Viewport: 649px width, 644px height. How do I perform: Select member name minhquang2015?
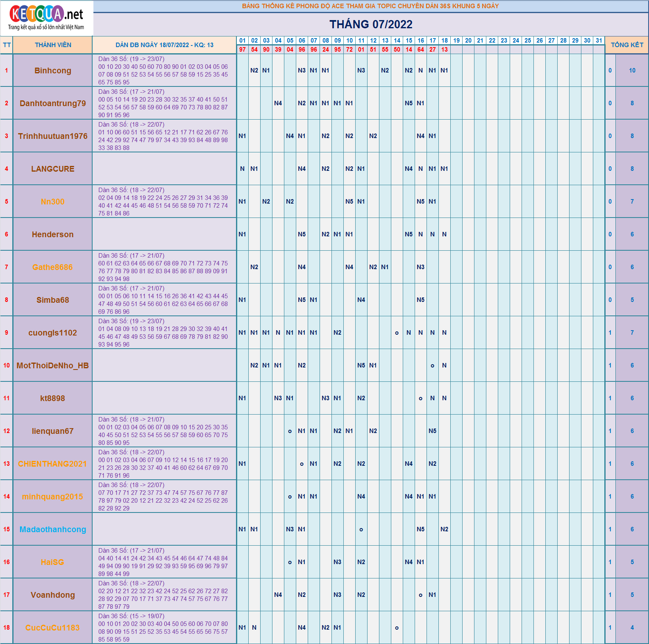coord(53,497)
